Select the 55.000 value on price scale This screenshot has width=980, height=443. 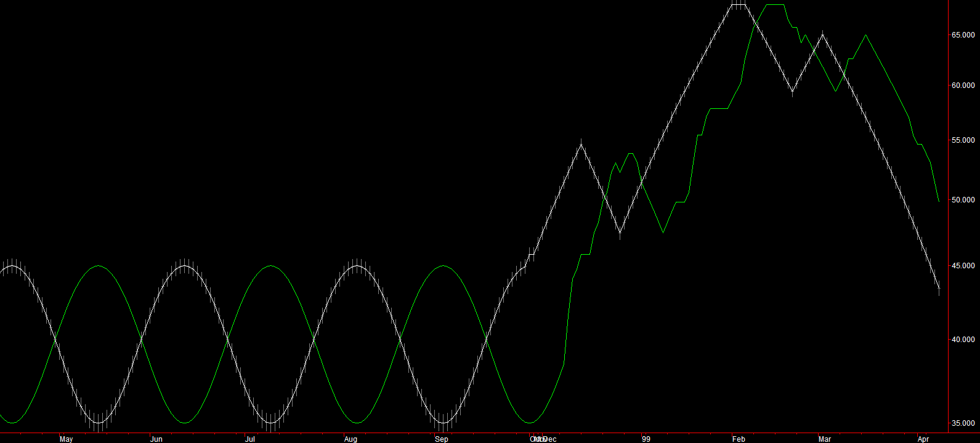coord(963,141)
